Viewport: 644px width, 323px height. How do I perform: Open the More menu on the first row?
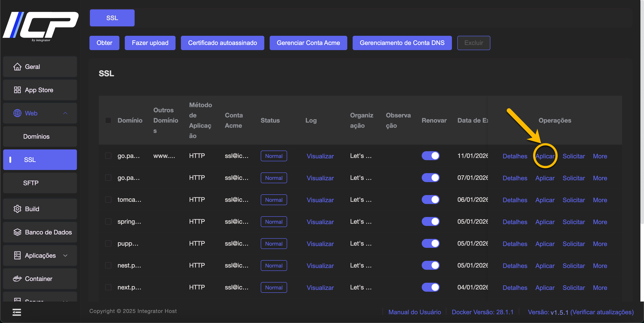click(x=600, y=156)
